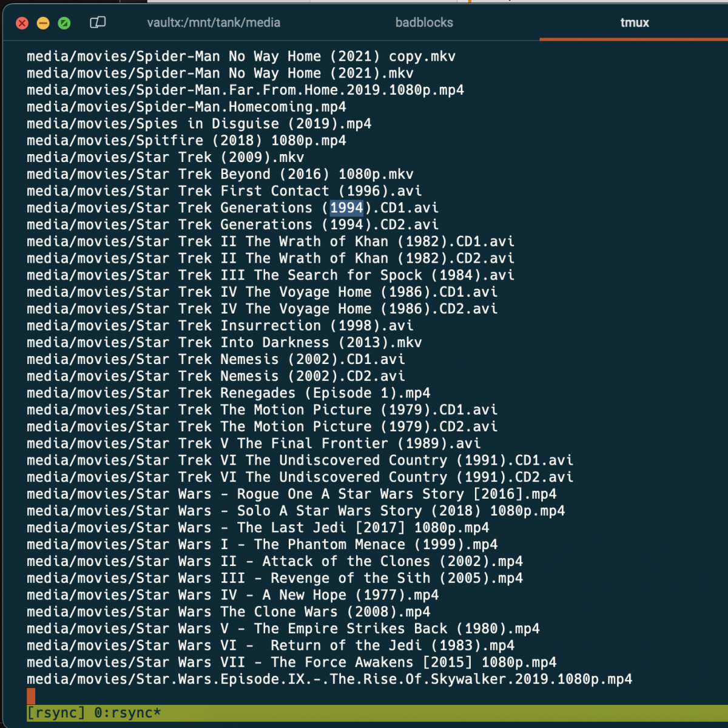Click line 'Spider-Man No Way Home (2021).mkv'
728x728 pixels.
tap(220, 73)
